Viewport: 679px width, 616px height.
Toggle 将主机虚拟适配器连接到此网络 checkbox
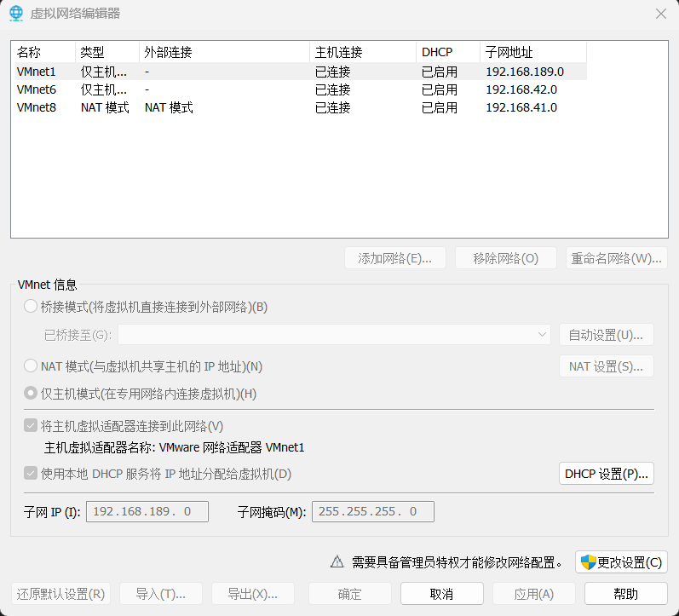(31, 426)
